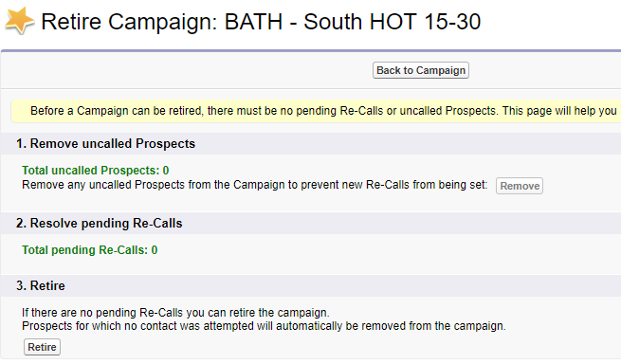Click the "This page will help you" banner text
621x364 pixels.
coord(559,111)
